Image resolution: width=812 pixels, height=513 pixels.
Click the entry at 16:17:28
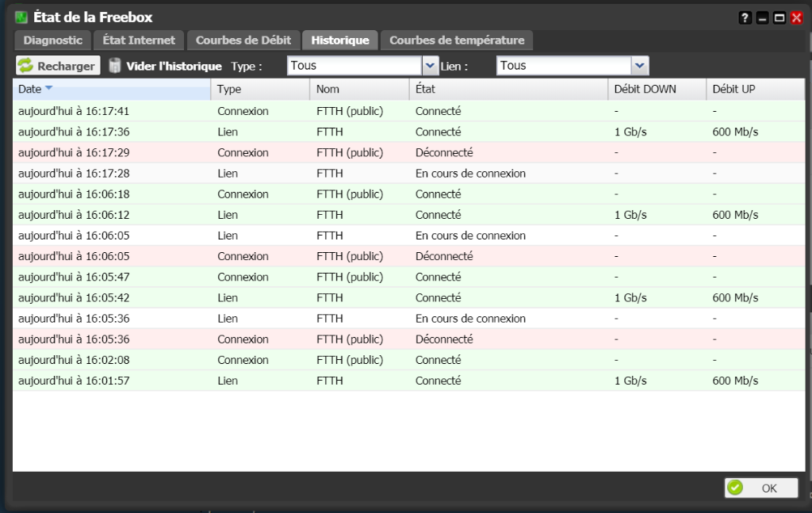(x=408, y=174)
